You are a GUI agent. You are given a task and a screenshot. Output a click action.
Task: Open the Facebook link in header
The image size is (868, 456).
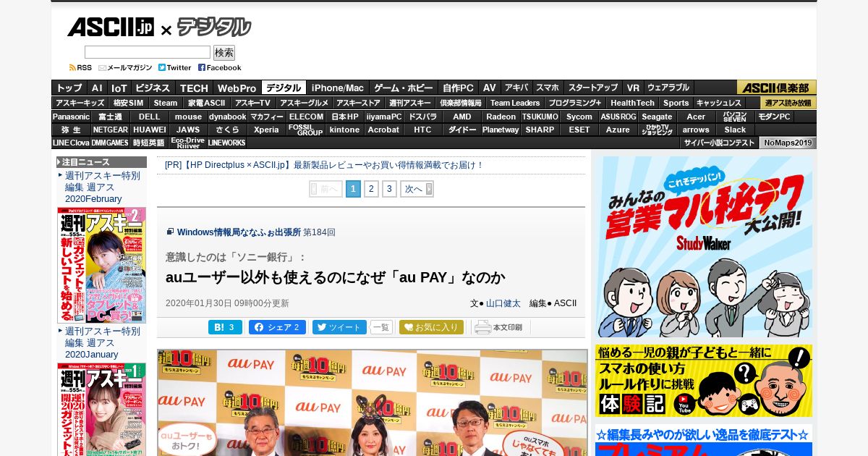click(220, 67)
